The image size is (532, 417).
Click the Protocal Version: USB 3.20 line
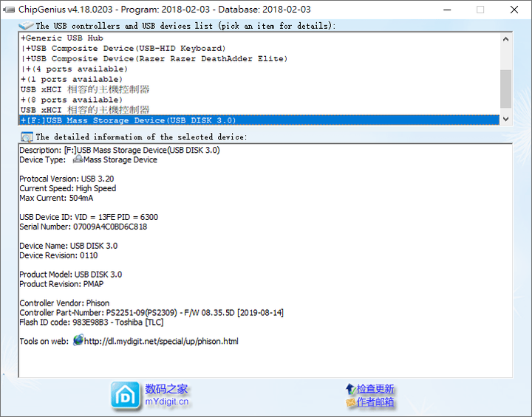pyautogui.click(x=66, y=179)
